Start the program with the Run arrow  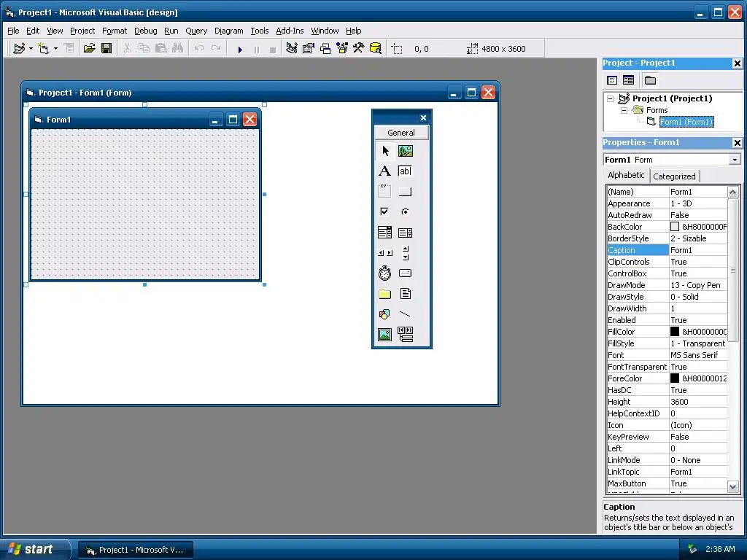point(239,49)
